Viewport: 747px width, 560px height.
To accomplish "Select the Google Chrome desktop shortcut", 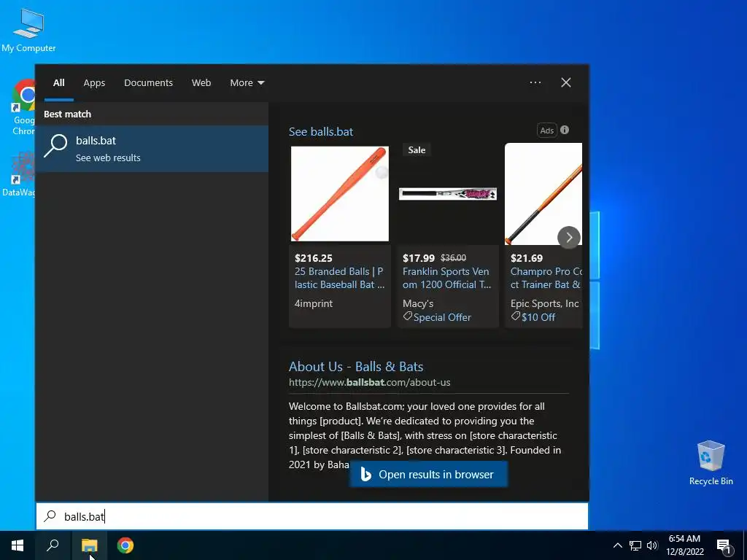I will pyautogui.click(x=23, y=108).
